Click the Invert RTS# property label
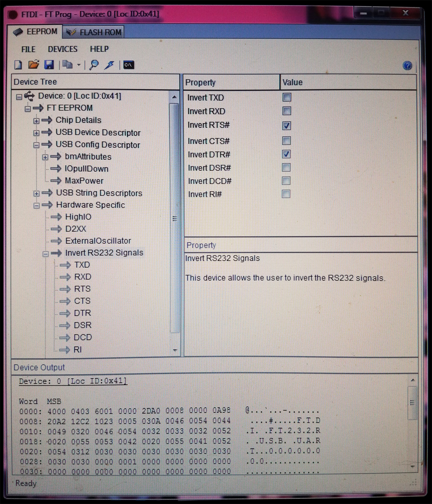 point(208,125)
